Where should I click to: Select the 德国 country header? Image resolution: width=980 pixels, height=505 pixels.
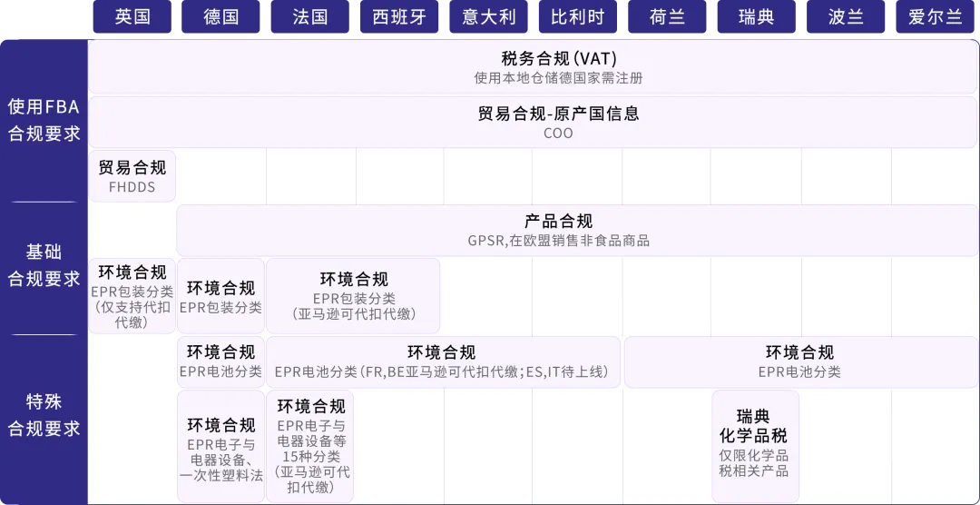221,16
